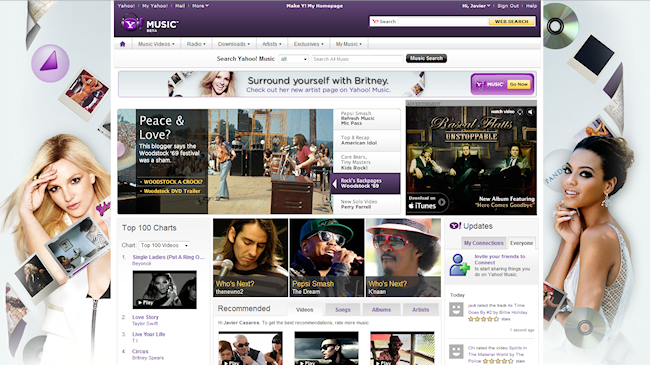Select the My Connections updates tab
This screenshot has height=365, width=650.
point(483,243)
